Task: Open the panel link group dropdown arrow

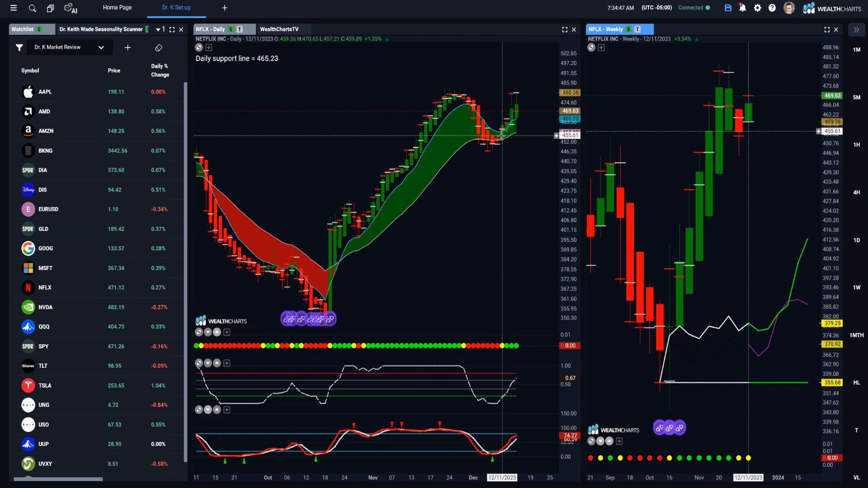Action: point(158,29)
